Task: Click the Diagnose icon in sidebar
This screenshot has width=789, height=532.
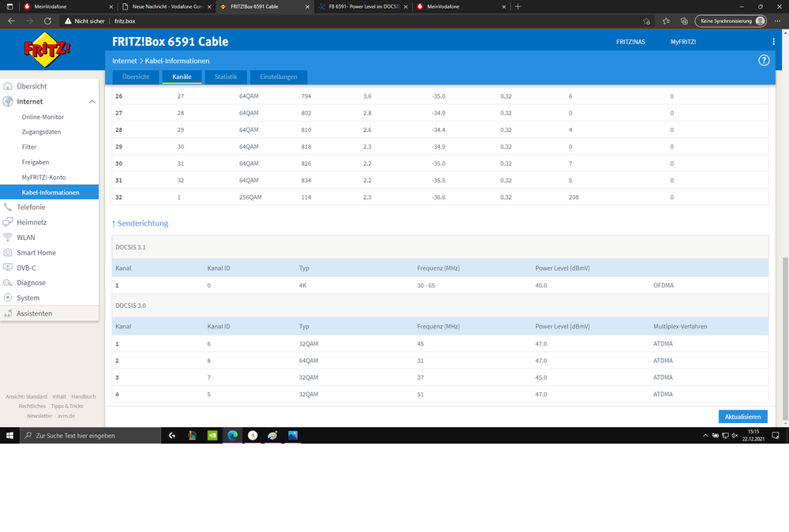Action: 8,283
